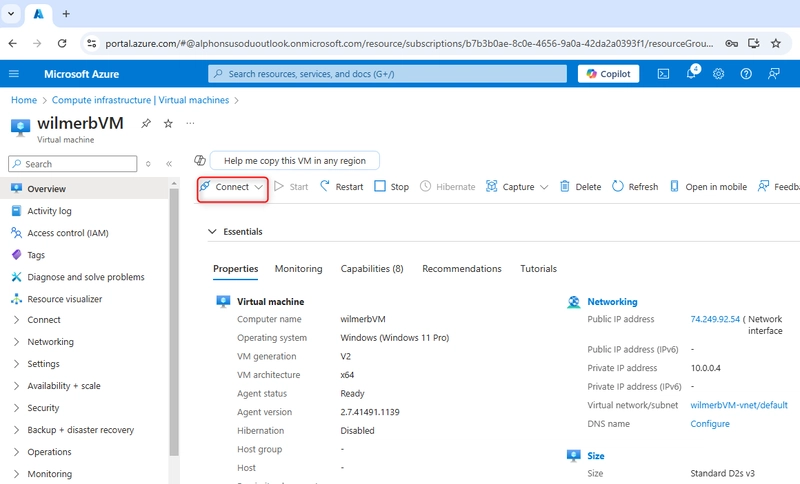Open the Connect dropdown

click(232, 187)
